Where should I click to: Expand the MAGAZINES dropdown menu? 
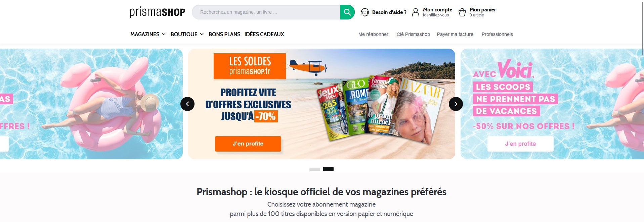pyautogui.click(x=148, y=34)
